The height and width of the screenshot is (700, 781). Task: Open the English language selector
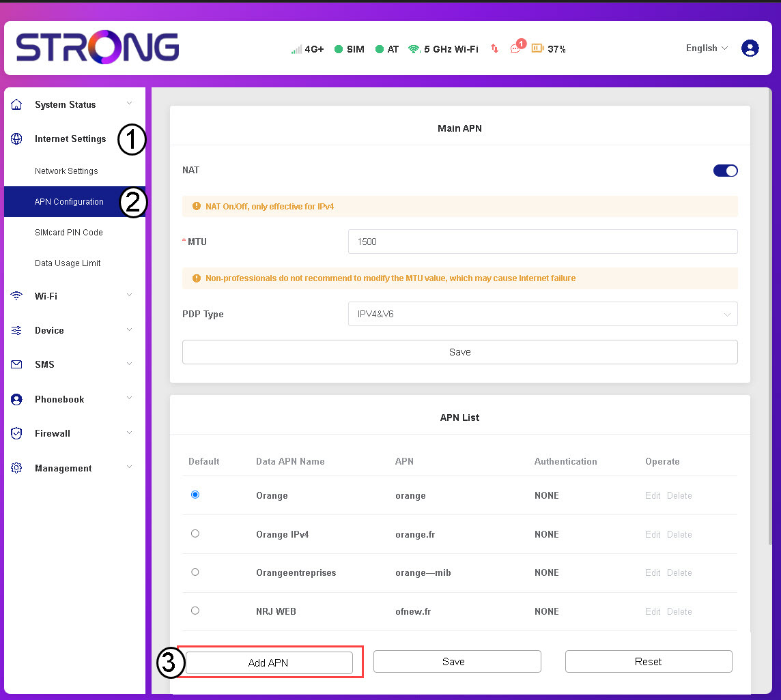[707, 48]
